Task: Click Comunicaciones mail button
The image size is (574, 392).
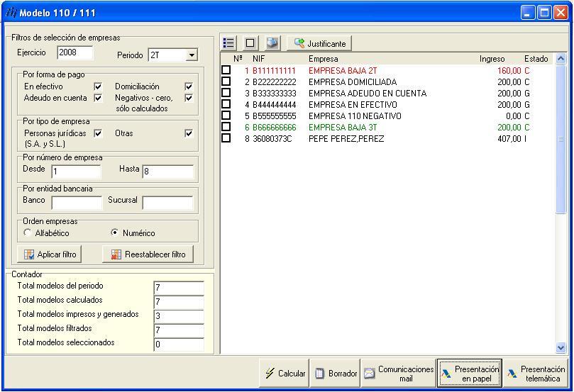Action: (399, 373)
